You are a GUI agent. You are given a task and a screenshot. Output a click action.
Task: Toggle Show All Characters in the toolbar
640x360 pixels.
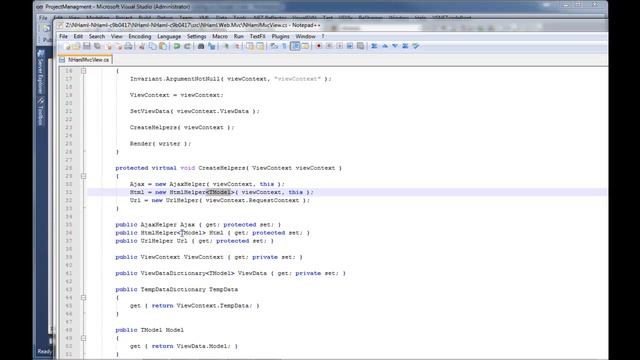[x=284, y=46]
